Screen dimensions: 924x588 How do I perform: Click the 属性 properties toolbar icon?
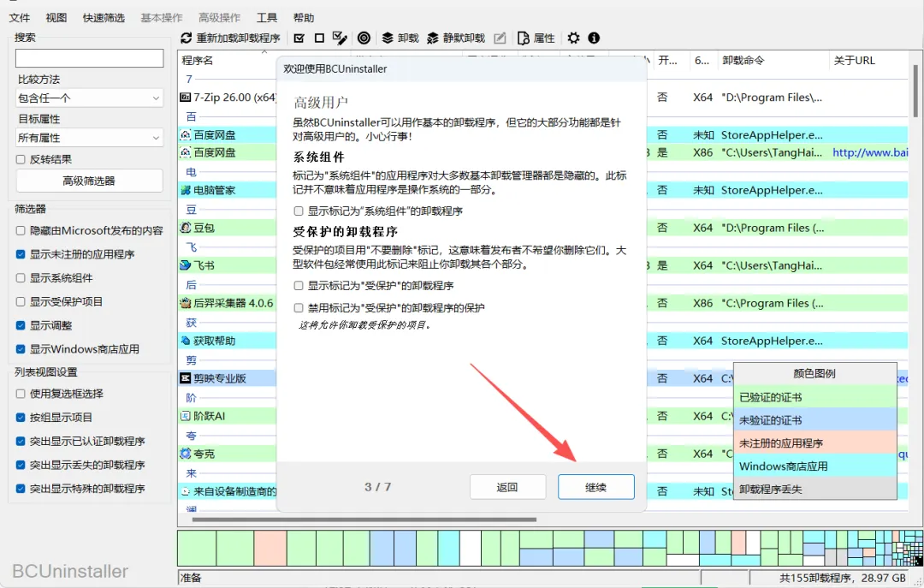click(523, 38)
